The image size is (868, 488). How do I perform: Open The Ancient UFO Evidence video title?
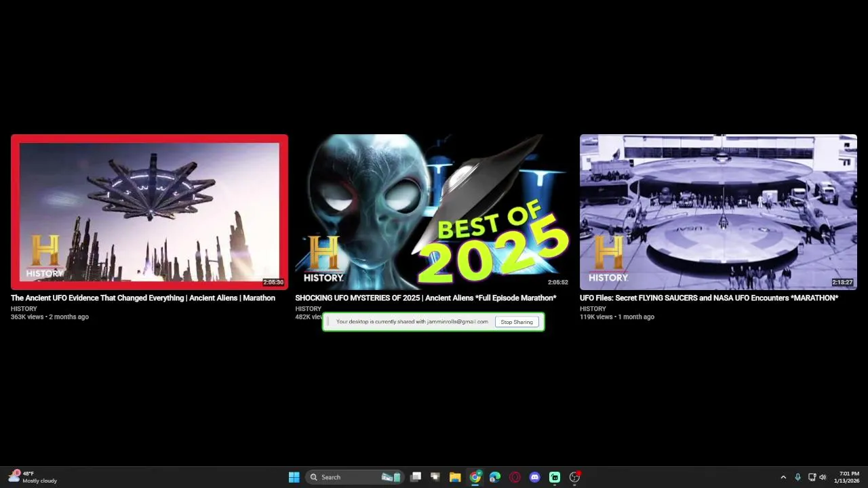(x=143, y=298)
